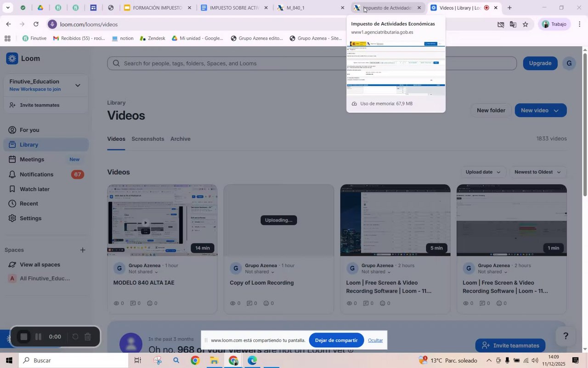Image resolution: width=588 pixels, height=368 pixels.
Task: Switch to the Screenshots tab
Action: coord(148,139)
